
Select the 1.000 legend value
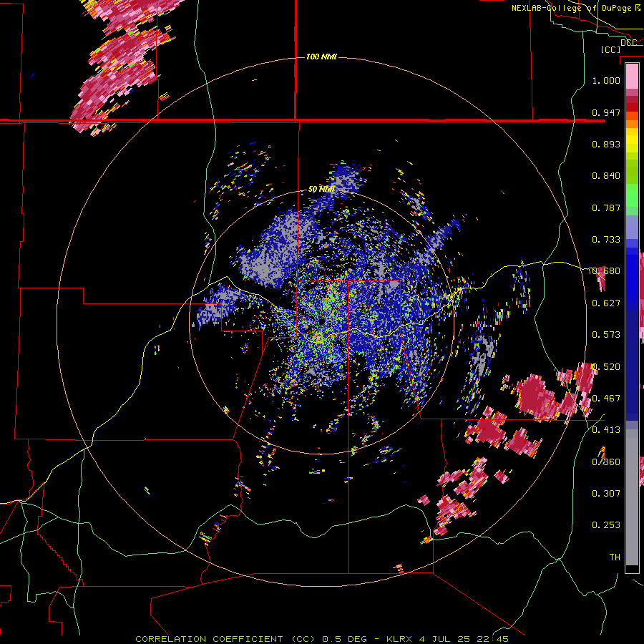(x=606, y=80)
